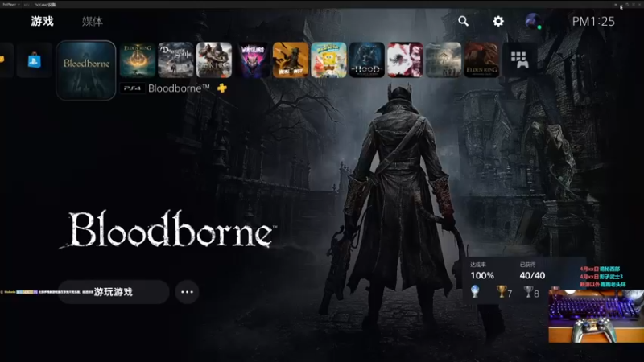Select the Weird West game tile
644x362 pixels.
click(291, 60)
